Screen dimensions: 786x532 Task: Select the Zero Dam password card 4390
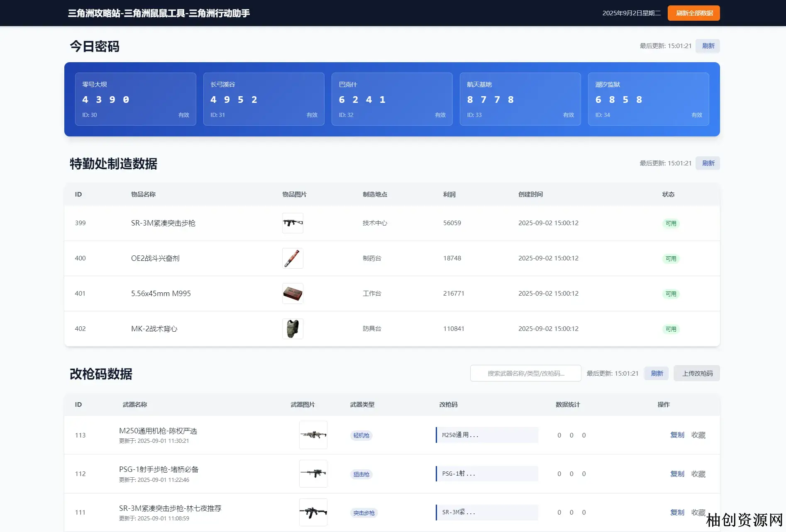135,99
